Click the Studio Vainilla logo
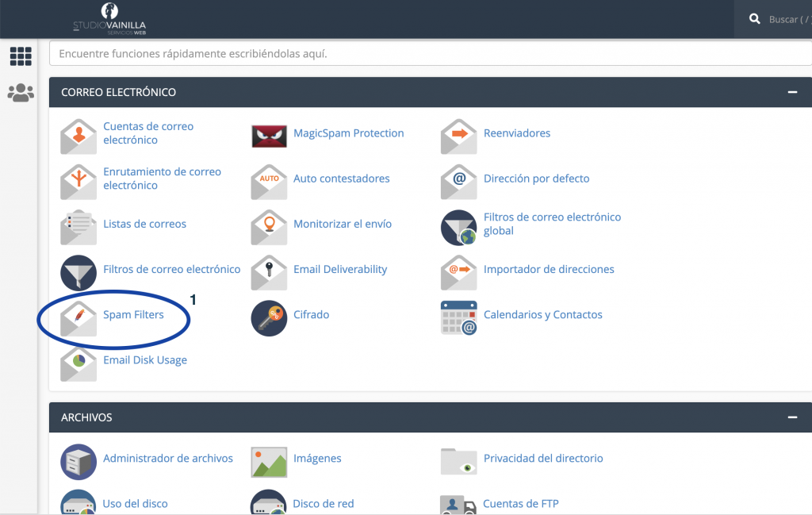812x515 pixels. (109, 19)
